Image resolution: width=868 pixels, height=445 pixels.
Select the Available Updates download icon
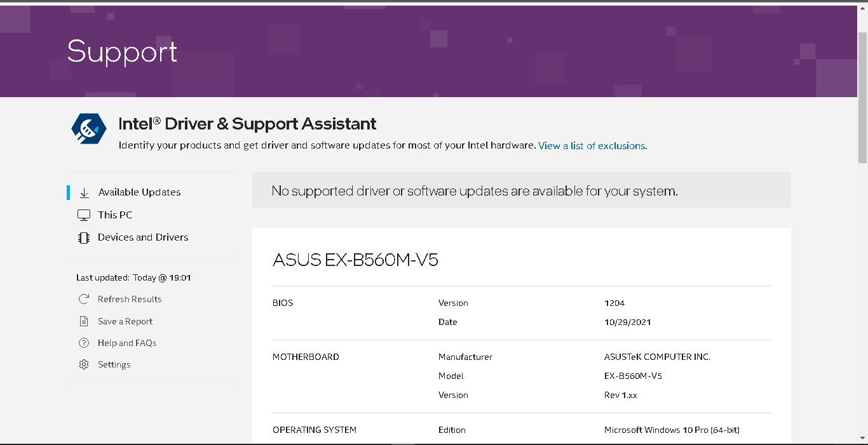(84, 192)
